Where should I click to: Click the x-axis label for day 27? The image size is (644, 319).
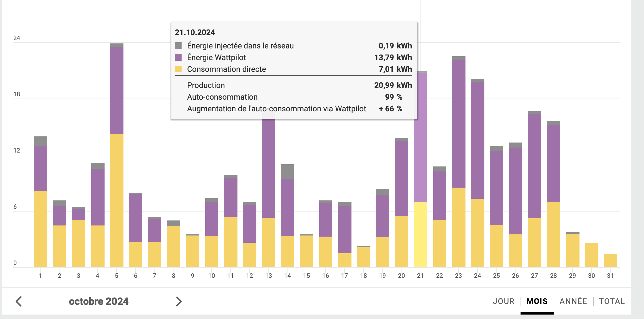coord(534,276)
